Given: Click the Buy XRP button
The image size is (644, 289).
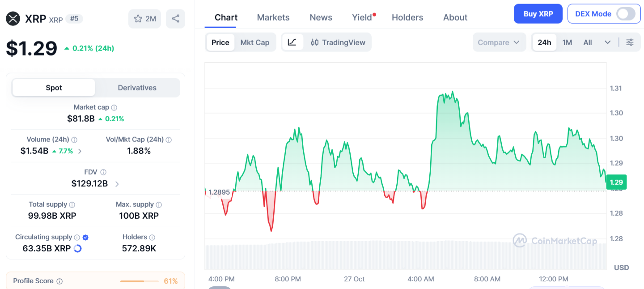Looking at the screenshot, I should point(538,14).
